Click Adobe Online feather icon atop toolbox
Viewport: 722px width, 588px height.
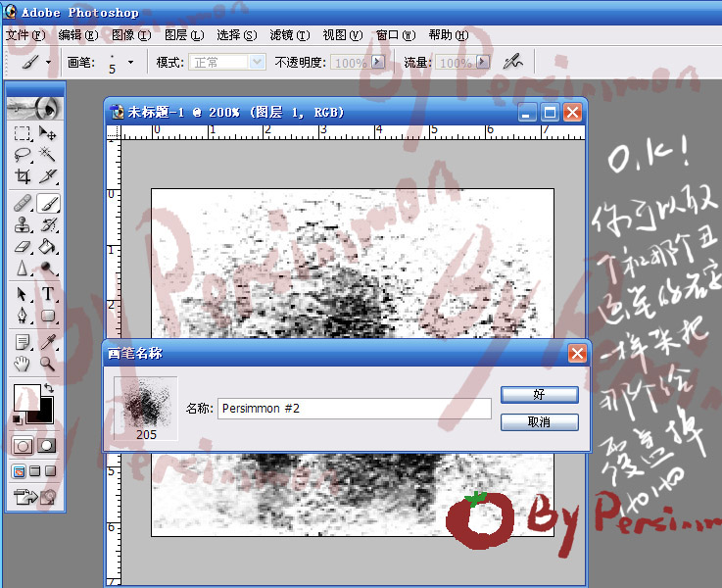35,108
